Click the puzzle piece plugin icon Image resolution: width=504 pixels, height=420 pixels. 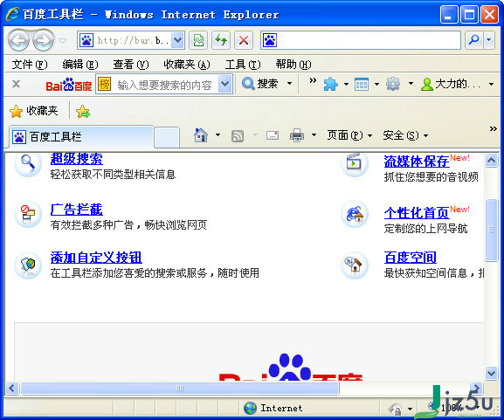331,84
